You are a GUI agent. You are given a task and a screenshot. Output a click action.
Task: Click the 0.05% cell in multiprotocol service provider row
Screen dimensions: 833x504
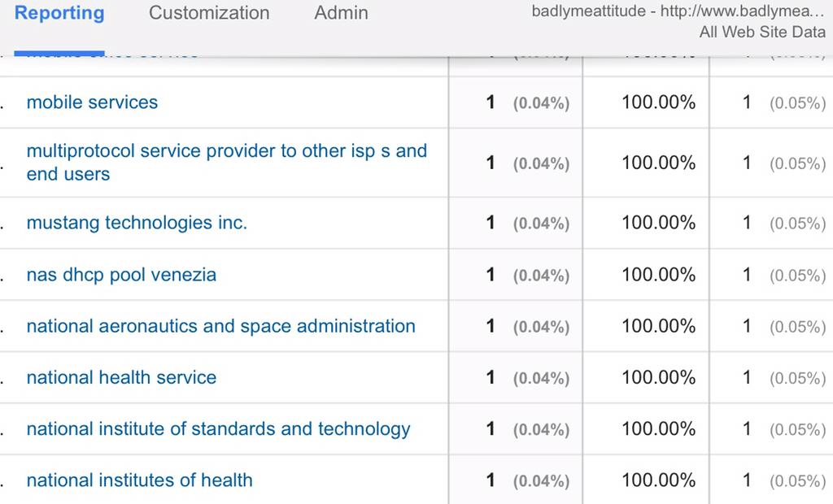tap(797, 163)
